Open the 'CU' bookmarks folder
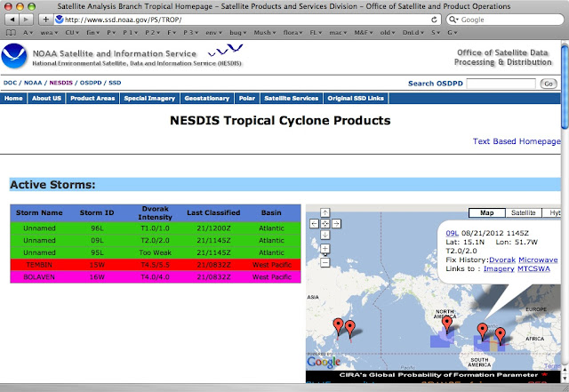The height and width of the screenshot is (392, 569). (72, 33)
